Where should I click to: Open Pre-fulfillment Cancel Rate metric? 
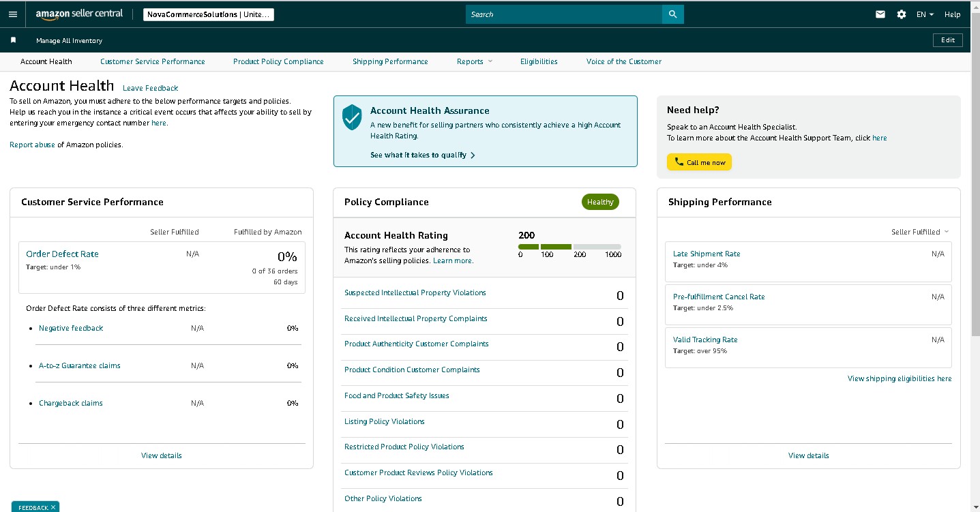coord(719,297)
